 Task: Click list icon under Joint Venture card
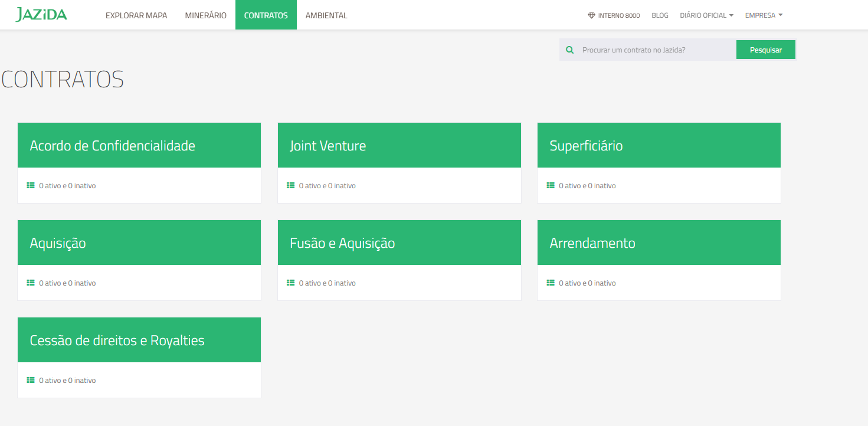pyautogui.click(x=290, y=185)
